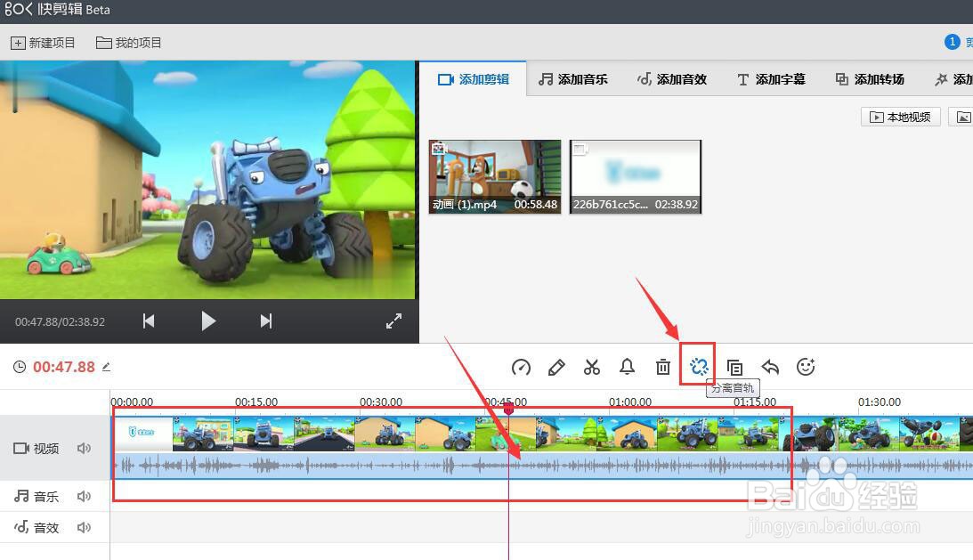Jump to previous frame button

[149, 321]
